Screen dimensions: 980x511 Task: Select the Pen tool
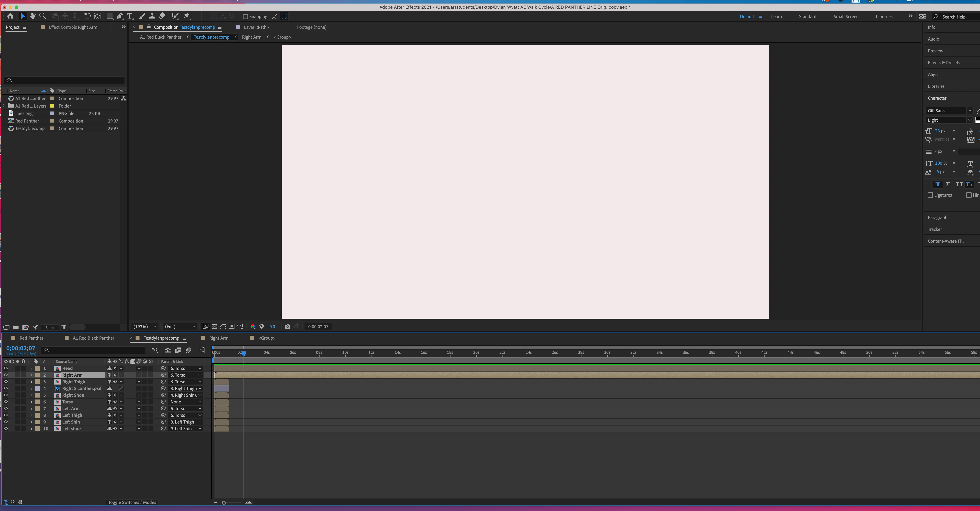point(120,16)
